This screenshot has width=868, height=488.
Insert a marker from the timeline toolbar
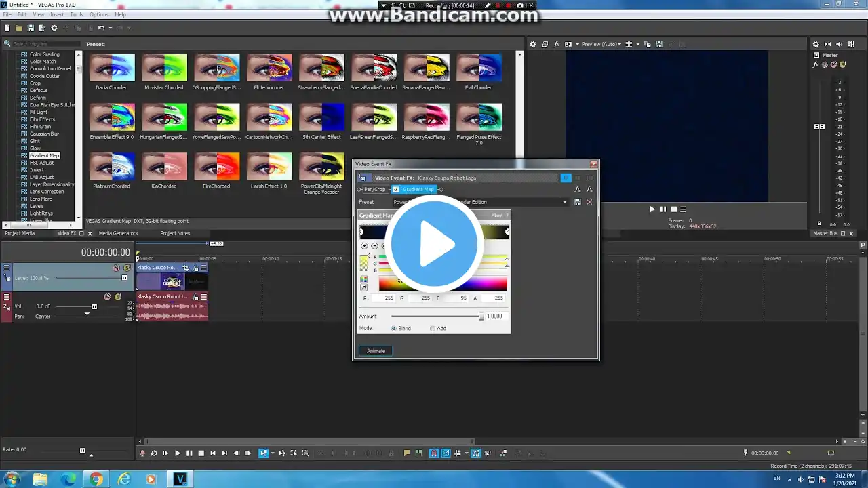[x=407, y=453]
